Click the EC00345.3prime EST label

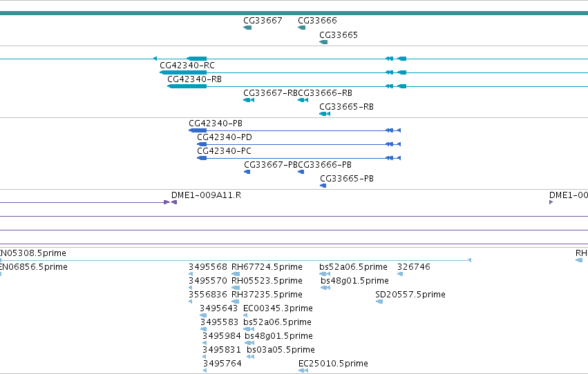click(x=278, y=308)
